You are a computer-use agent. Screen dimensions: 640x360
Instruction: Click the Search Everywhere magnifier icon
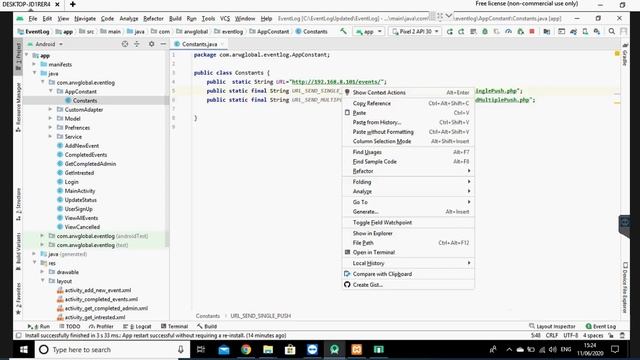pos(611,31)
